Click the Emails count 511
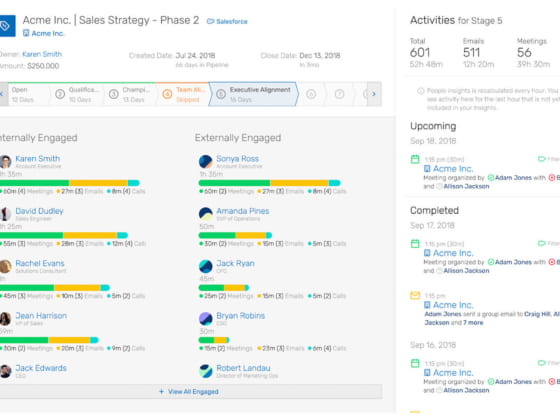 click(471, 52)
